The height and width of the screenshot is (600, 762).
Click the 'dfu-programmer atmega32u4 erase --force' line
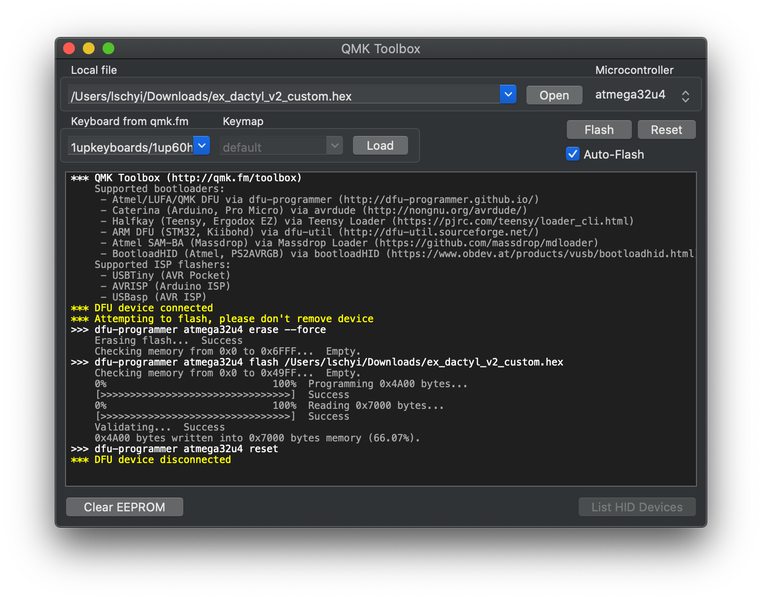pos(198,330)
